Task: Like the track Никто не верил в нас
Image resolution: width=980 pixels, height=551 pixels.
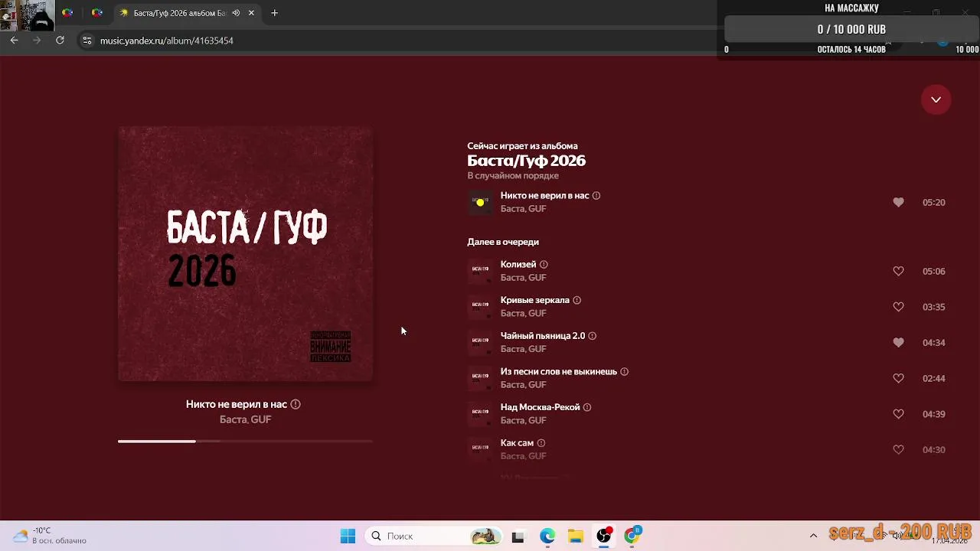Action: point(898,202)
